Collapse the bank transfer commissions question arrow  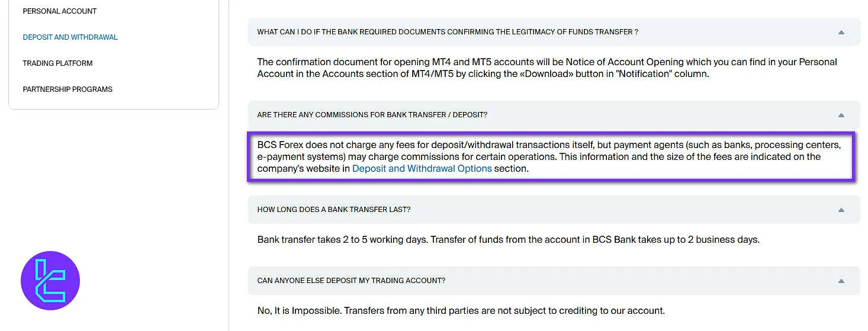tap(841, 115)
